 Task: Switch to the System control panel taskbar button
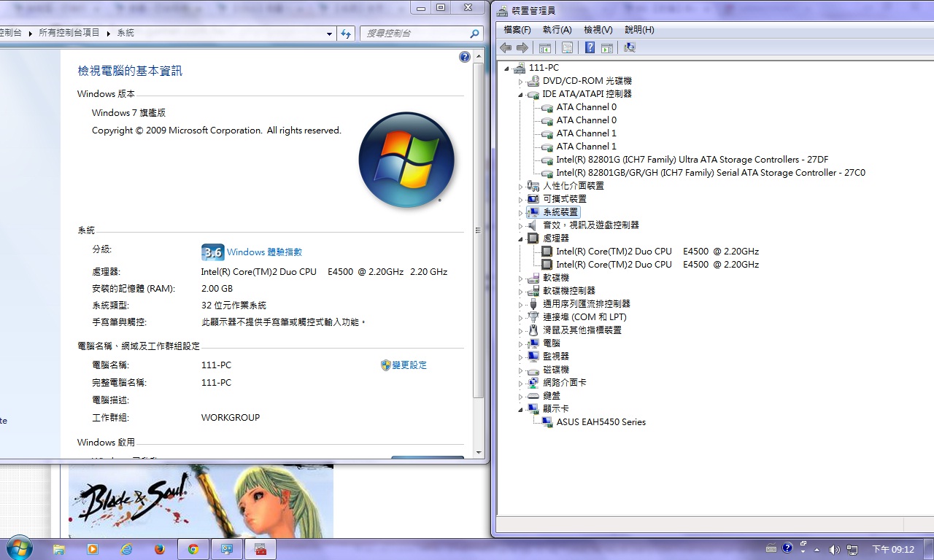[x=227, y=549]
